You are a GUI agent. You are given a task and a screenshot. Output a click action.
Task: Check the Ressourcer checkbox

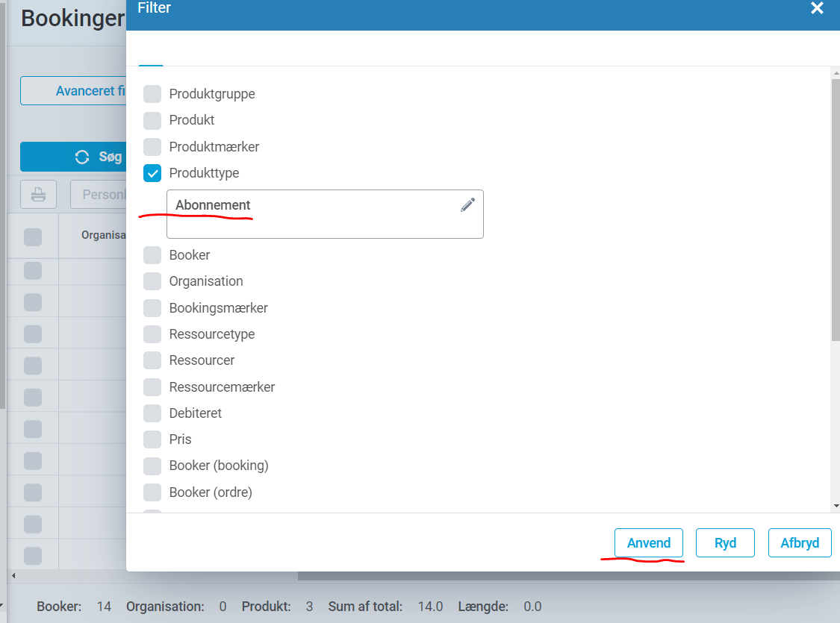click(152, 360)
